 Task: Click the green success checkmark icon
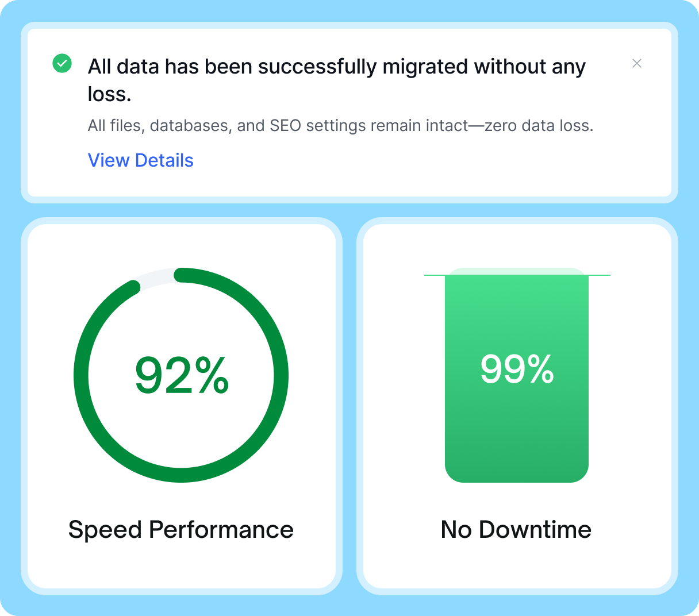62,63
